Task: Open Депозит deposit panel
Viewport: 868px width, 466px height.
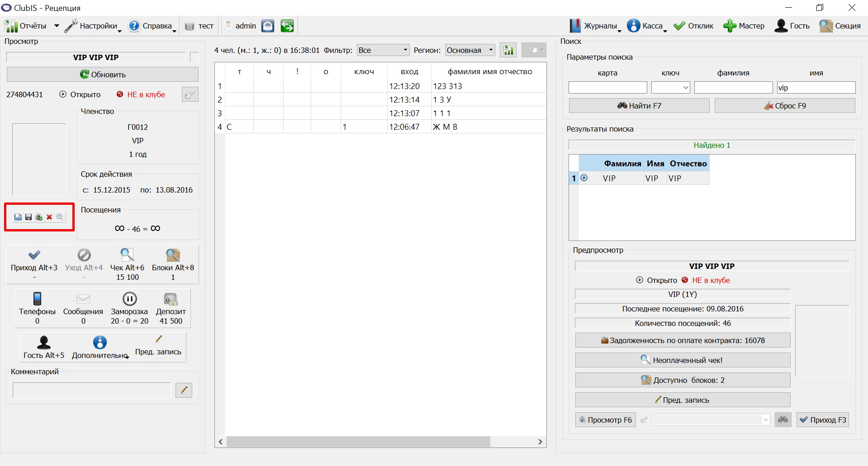Action: pyautogui.click(x=171, y=308)
